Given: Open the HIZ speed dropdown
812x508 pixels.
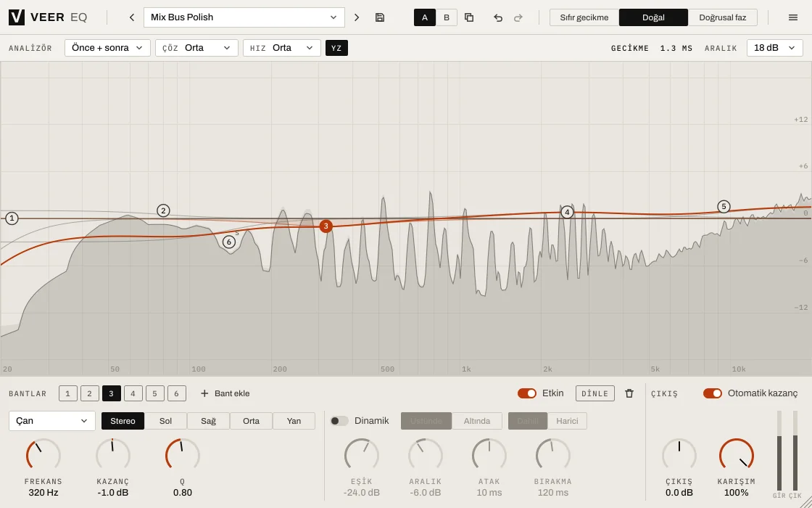Looking at the screenshot, I should [282, 48].
